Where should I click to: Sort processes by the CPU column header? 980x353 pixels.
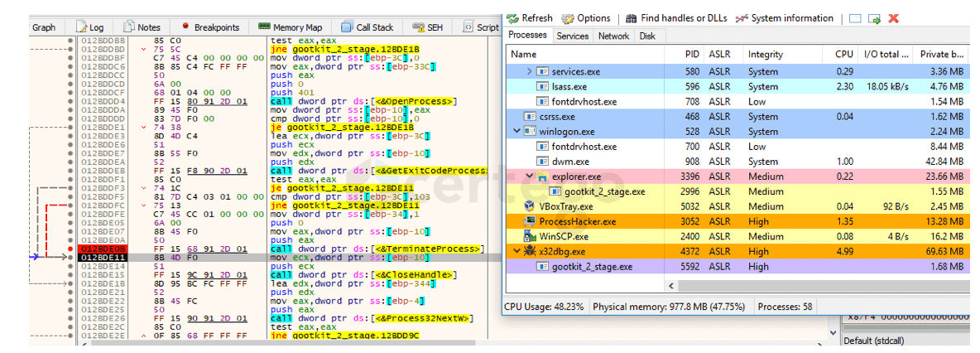click(x=843, y=55)
